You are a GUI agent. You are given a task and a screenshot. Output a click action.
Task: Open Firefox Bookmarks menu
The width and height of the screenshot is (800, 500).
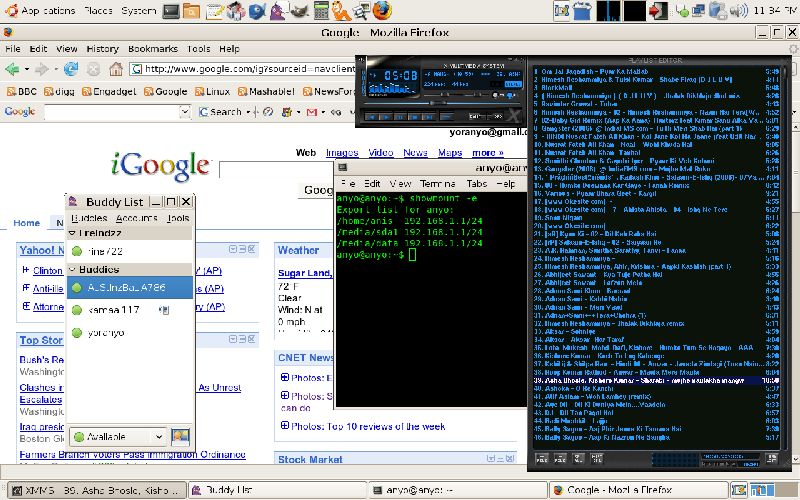coord(153,49)
